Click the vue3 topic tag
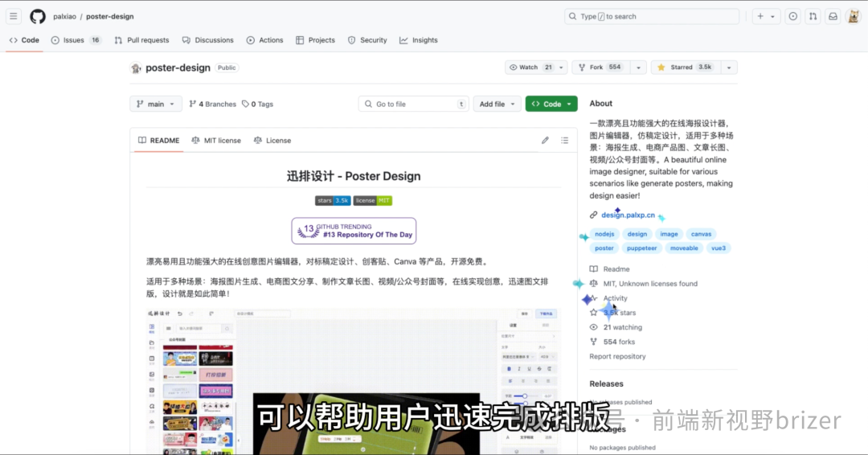 click(719, 248)
